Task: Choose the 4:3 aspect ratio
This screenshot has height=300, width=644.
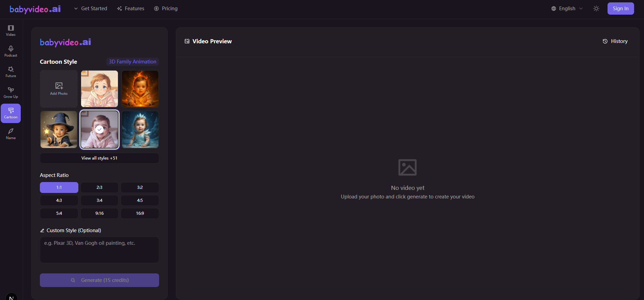Action: 59,200
